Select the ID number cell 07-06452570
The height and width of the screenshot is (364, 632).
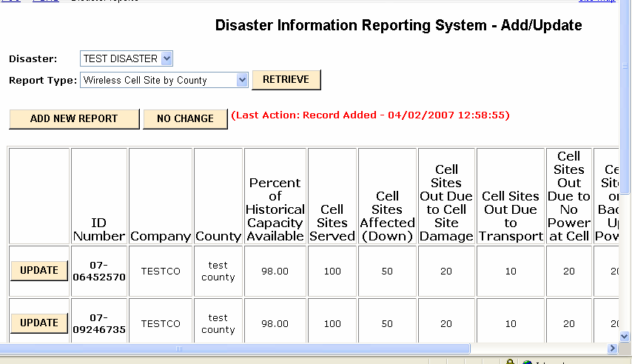[x=99, y=271]
